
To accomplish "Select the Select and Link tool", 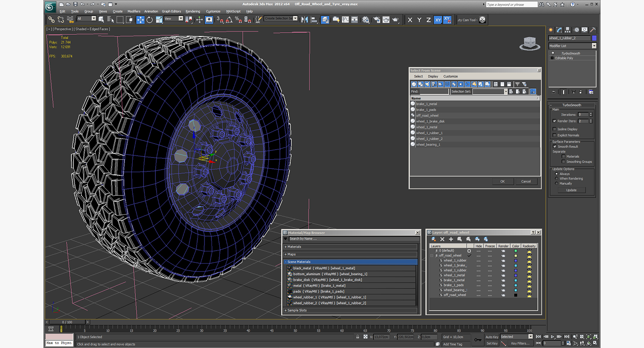I will point(51,20).
